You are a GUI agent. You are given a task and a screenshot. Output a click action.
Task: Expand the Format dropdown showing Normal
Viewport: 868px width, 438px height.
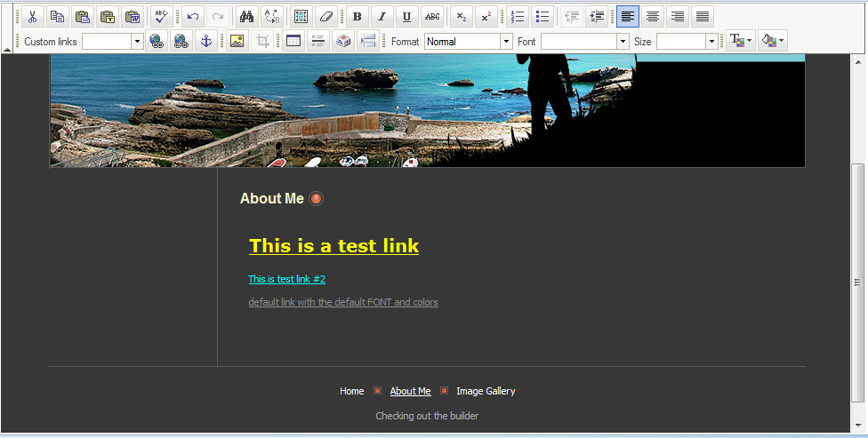[506, 42]
